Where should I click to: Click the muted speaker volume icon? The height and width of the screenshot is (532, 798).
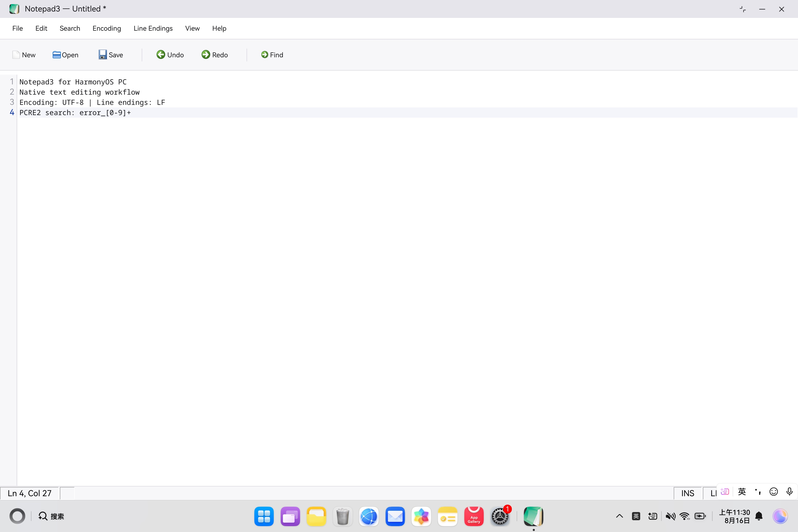(x=670, y=516)
